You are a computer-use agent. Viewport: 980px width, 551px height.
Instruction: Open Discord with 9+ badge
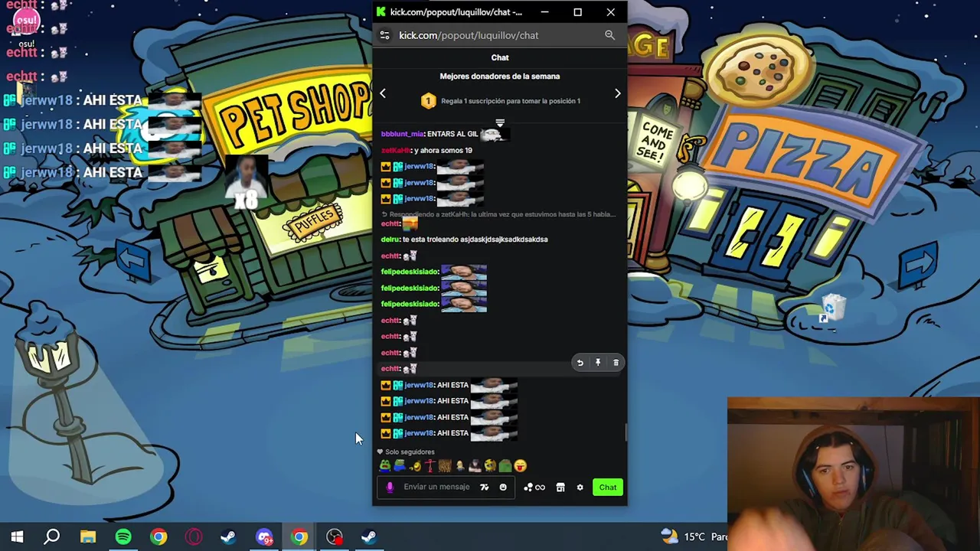(264, 536)
